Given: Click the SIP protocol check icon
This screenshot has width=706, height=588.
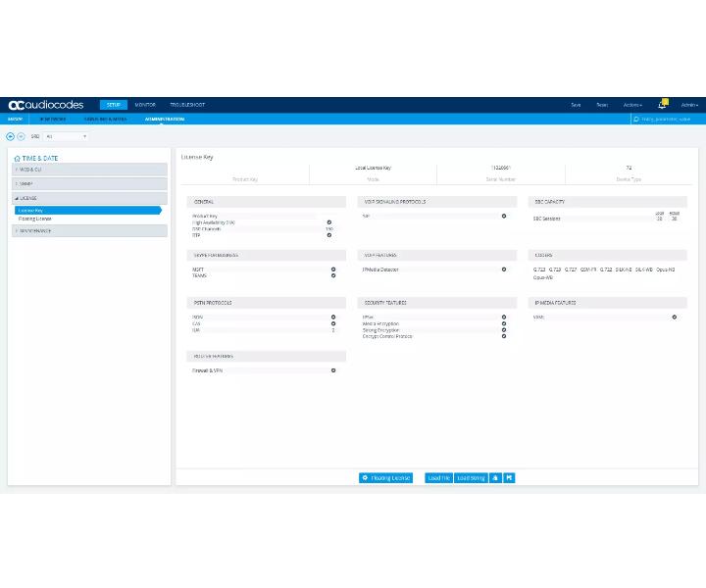Looking at the screenshot, I should coord(504,216).
